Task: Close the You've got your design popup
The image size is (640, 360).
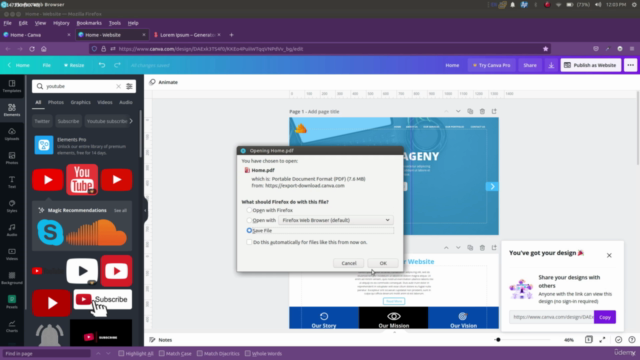Action: pos(609,256)
